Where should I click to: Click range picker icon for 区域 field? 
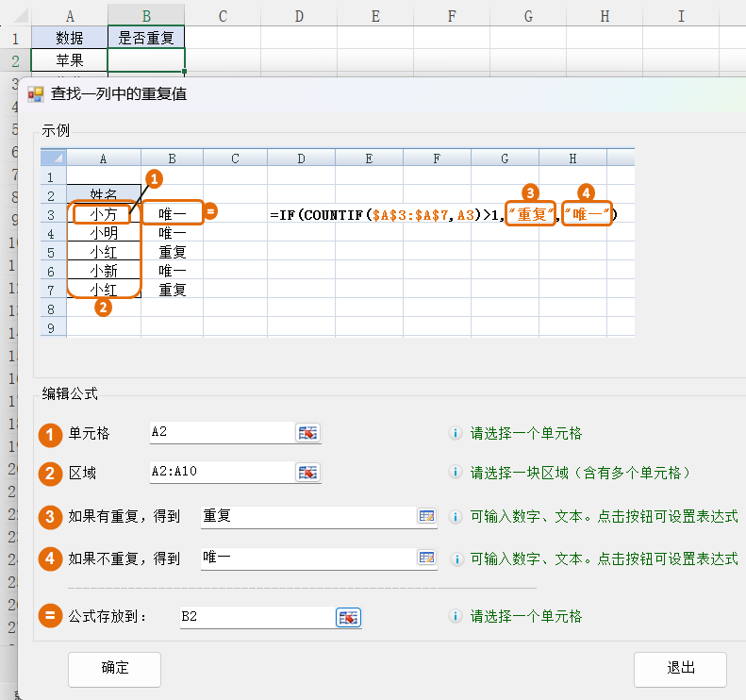tap(308, 473)
